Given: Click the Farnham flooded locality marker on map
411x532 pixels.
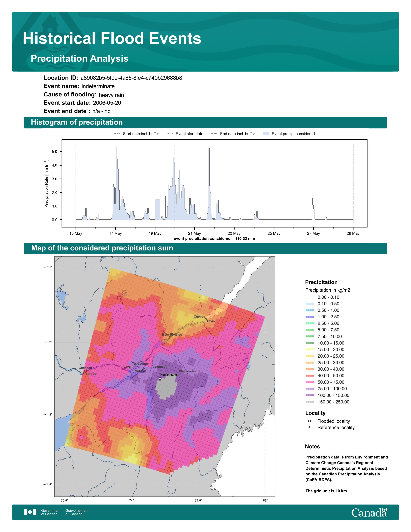Looking at the screenshot, I should (x=160, y=379).
